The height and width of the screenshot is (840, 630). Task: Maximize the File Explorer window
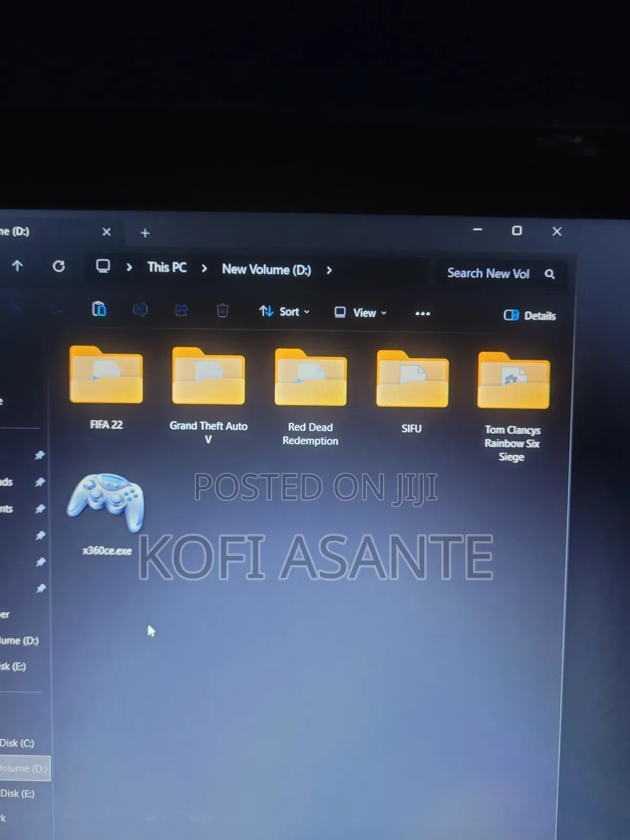tap(517, 230)
